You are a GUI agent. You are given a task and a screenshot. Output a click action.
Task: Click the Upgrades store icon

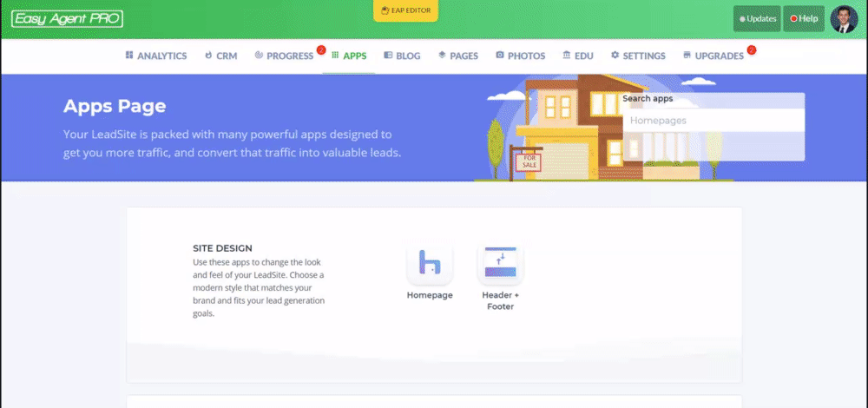click(687, 56)
